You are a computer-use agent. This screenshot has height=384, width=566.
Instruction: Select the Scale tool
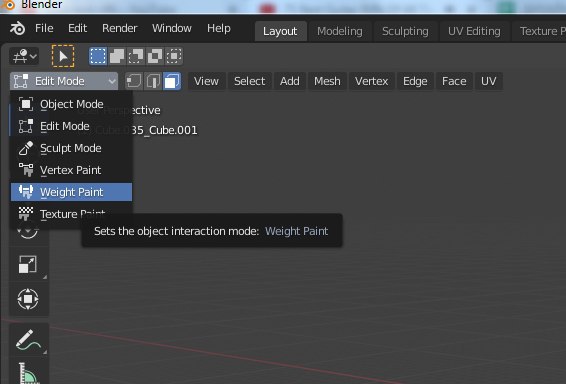coord(28,265)
